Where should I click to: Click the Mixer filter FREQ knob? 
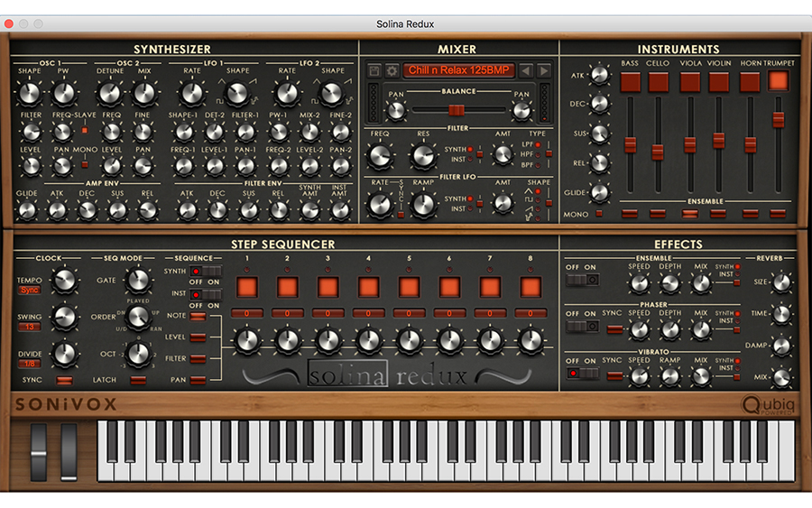point(380,156)
